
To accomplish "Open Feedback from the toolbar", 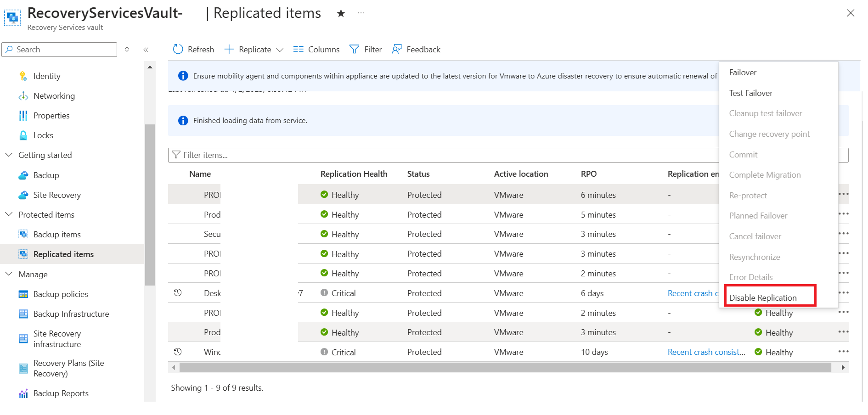I will click(416, 50).
